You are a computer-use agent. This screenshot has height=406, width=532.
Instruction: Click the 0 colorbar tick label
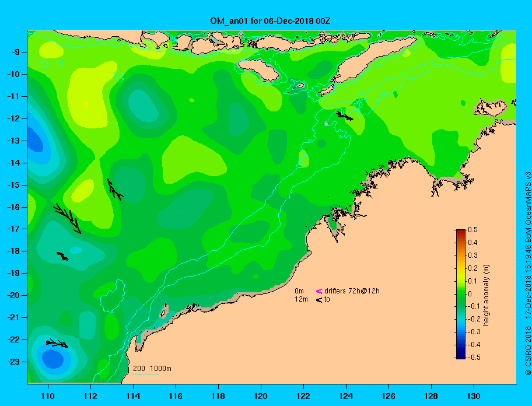click(470, 294)
